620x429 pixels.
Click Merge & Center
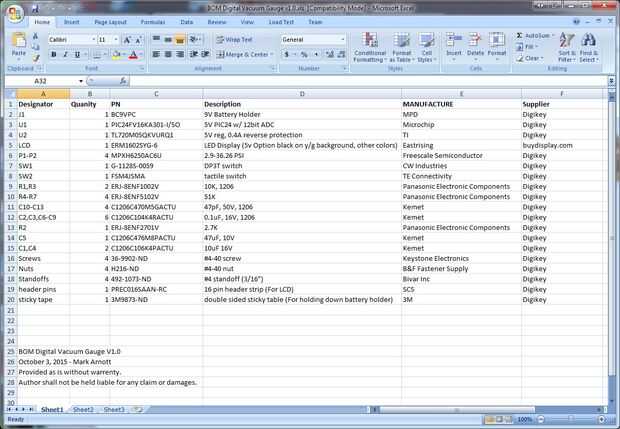[x=245, y=55]
